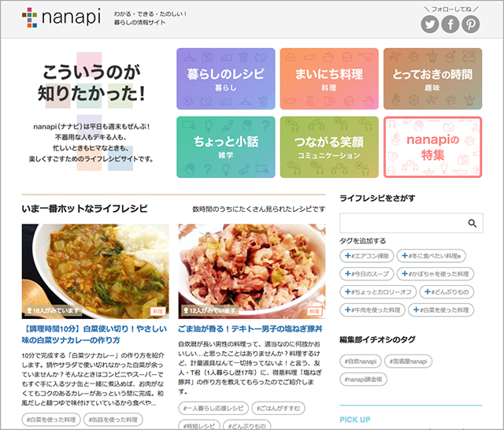504x430 pixels.
Task: Add tag #冬に食べたい料理
Action: click(432, 256)
